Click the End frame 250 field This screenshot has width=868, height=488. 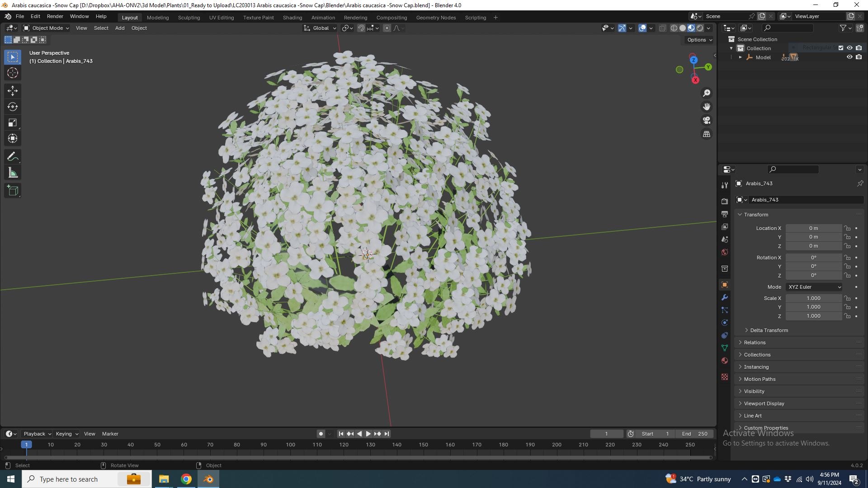coord(695,434)
